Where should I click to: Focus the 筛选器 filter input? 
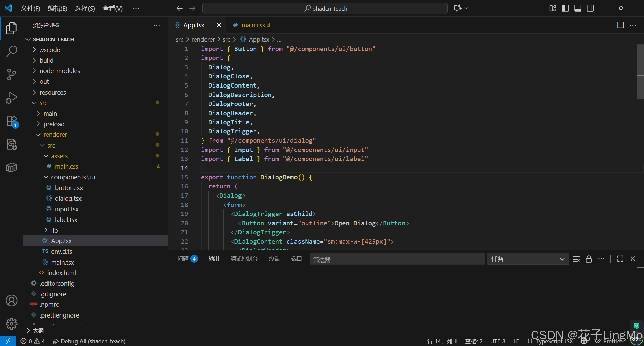point(397,259)
